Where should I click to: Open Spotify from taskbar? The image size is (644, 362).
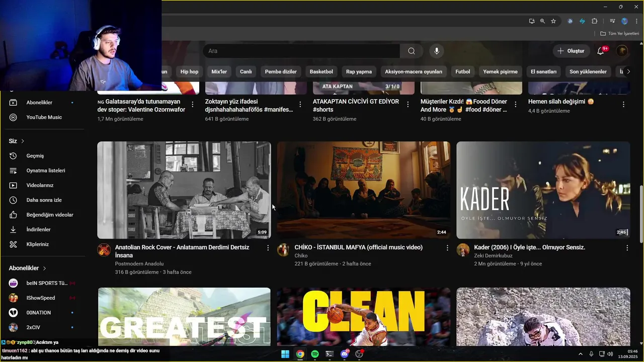click(x=315, y=354)
